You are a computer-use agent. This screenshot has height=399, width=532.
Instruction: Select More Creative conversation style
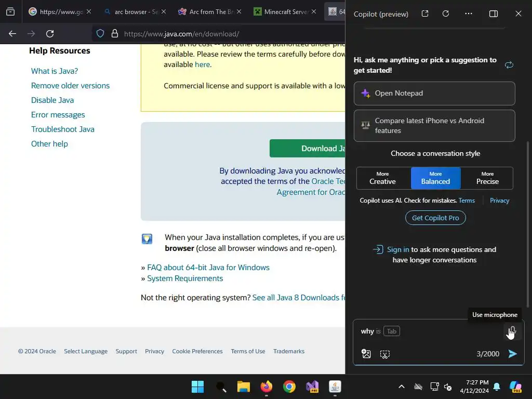[383, 178]
